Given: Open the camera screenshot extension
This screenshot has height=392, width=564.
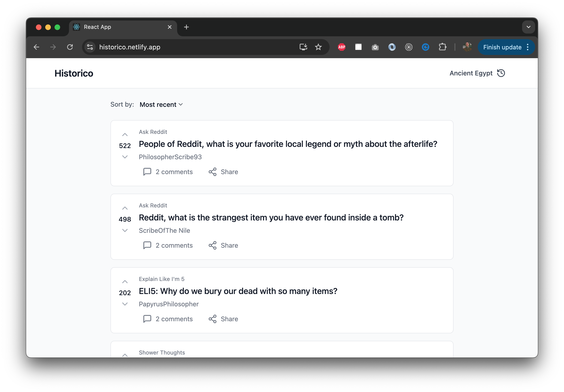Looking at the screenshot, I should click(x=375, y=47).
